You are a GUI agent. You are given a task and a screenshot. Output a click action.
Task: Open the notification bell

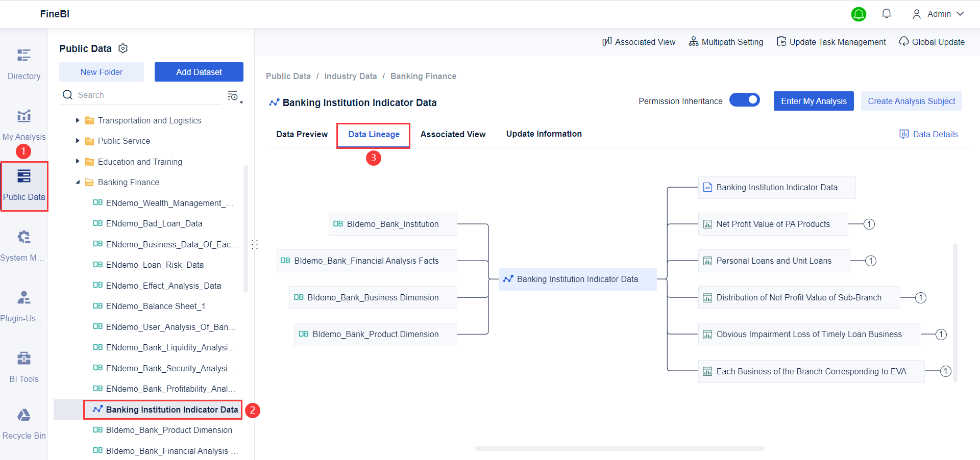coord(887,14)
